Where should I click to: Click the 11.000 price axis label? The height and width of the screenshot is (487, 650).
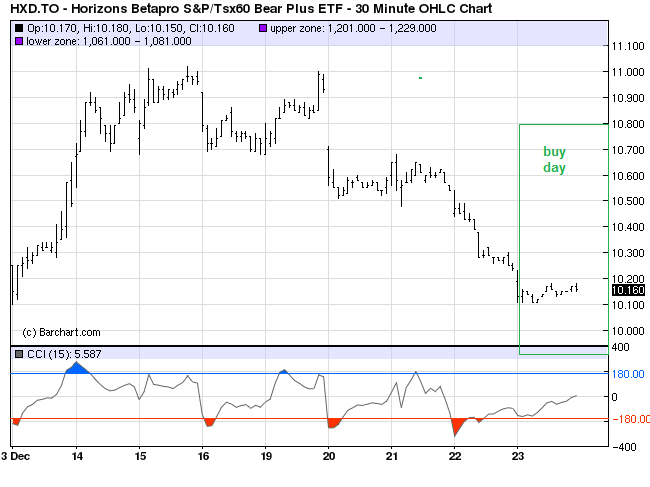[628, 72]
